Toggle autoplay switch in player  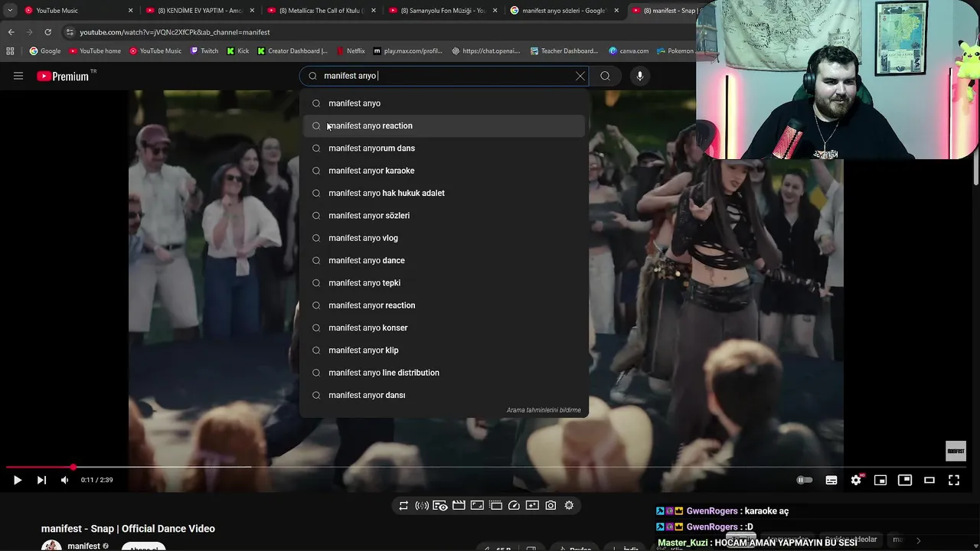(804, 480)
